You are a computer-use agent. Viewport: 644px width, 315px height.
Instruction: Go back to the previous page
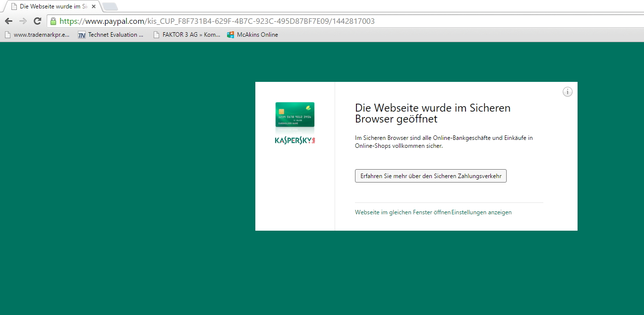click(8, 21)
